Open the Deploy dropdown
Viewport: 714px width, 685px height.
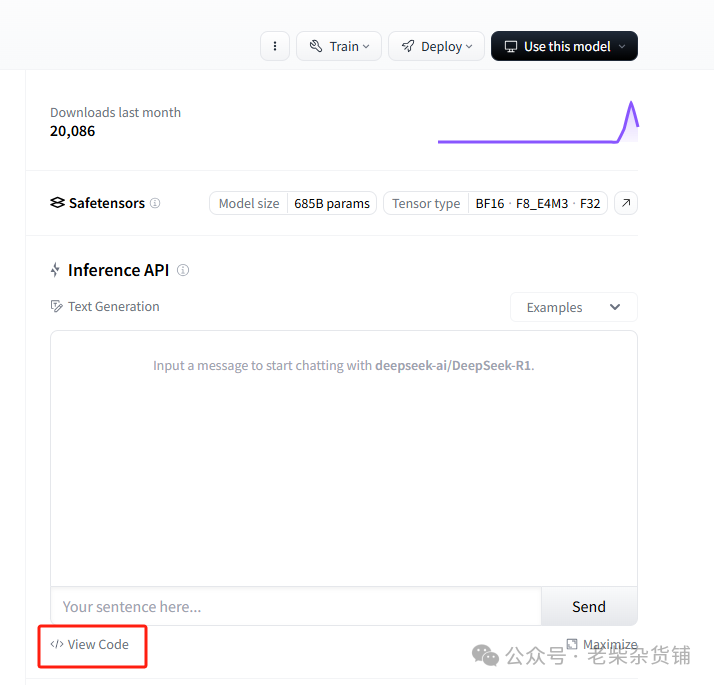coord(436,46)
